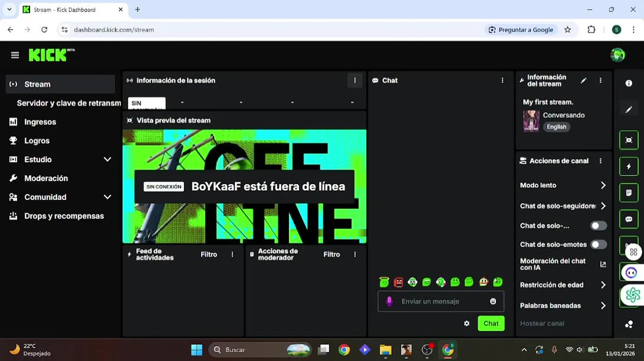Open the Feed de actividades Filtro

[209, 255]
